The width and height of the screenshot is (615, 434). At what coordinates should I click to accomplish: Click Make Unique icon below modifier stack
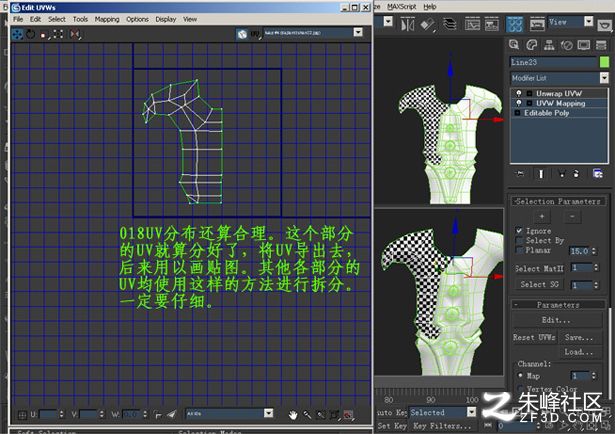pos(562,174)
